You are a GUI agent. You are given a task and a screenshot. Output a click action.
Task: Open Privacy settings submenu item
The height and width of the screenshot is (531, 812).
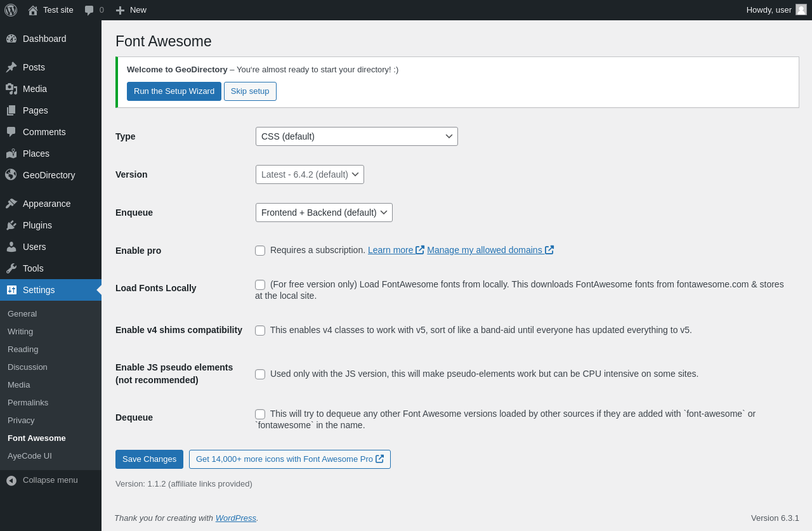tap(51, 420)
